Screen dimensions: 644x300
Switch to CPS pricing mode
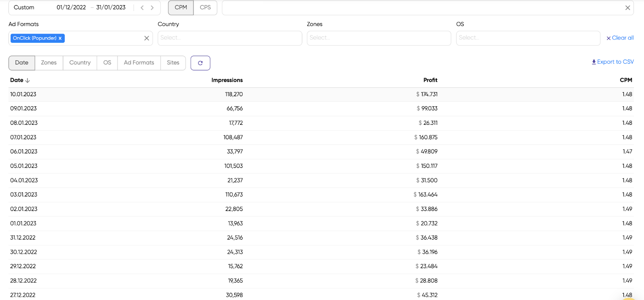click(x=205, y=8)
